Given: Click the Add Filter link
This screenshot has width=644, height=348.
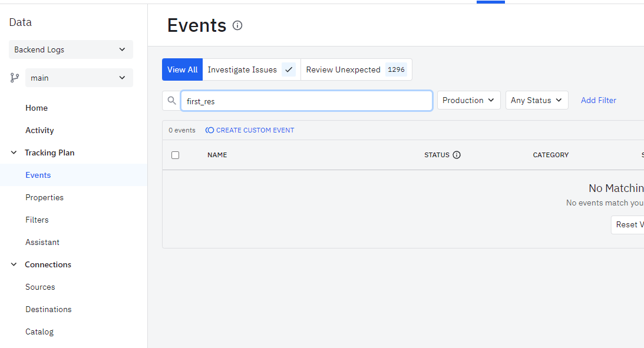Looking at the screenshot, I should 599,100.
